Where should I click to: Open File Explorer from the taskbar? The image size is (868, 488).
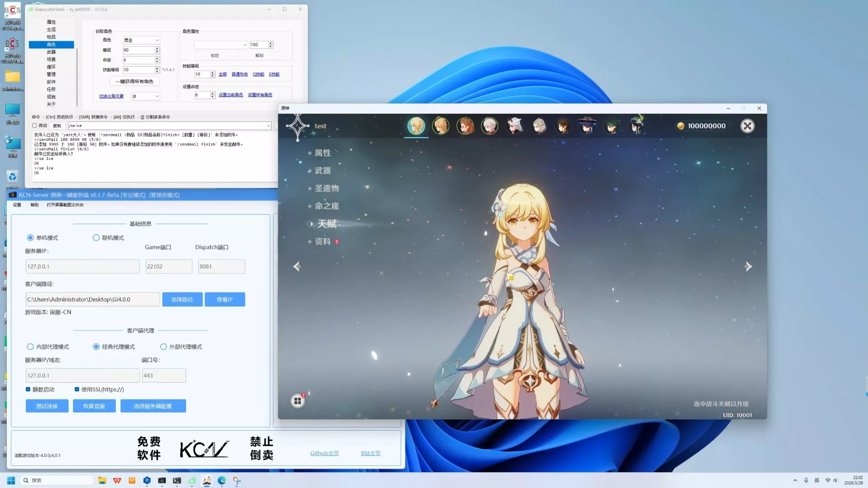pyautogui.click(x=102, y=480)
